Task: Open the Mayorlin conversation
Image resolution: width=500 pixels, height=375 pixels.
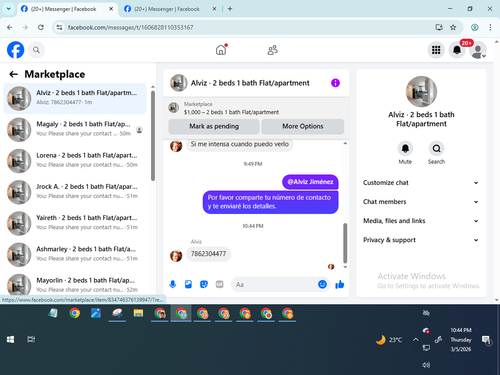Action: [x=75, y=285]
